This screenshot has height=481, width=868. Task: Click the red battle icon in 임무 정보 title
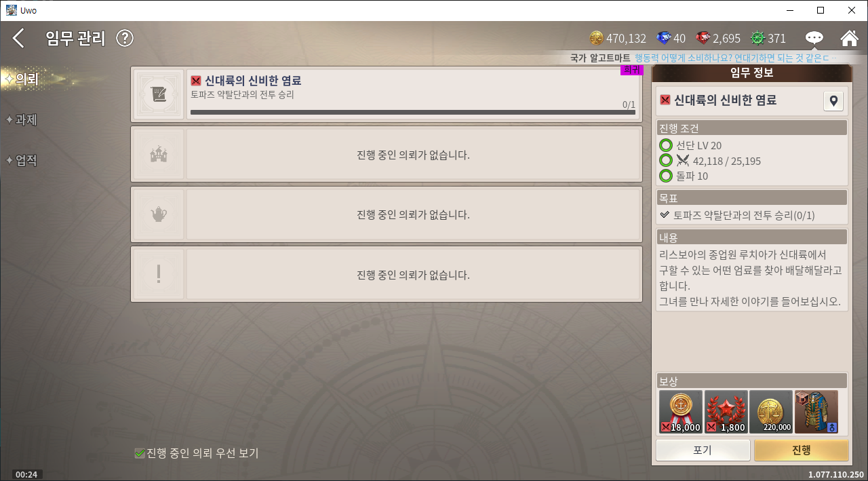665,100
